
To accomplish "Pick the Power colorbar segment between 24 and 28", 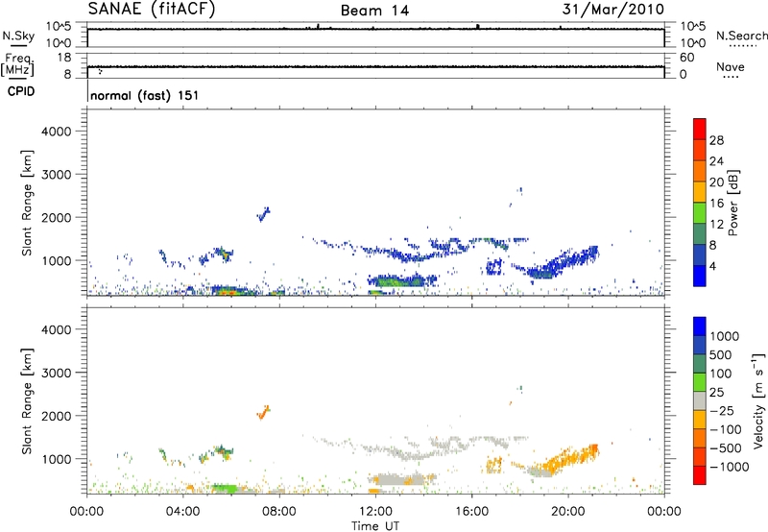I will 700,150.
